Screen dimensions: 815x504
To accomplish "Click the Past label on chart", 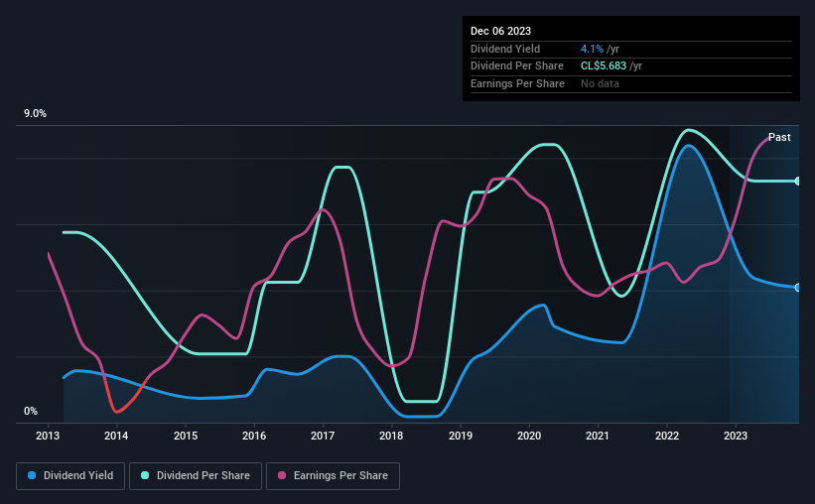I will (x=779, y=137).
